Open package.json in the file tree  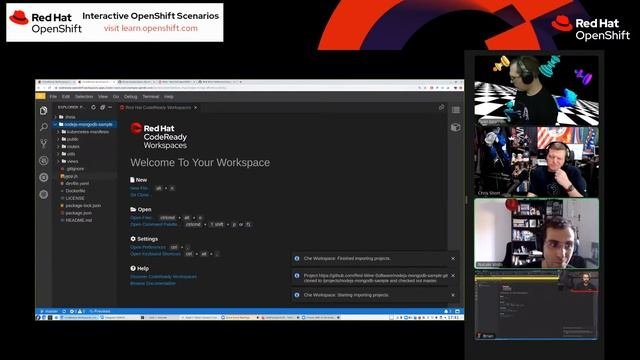coord(78,213)
